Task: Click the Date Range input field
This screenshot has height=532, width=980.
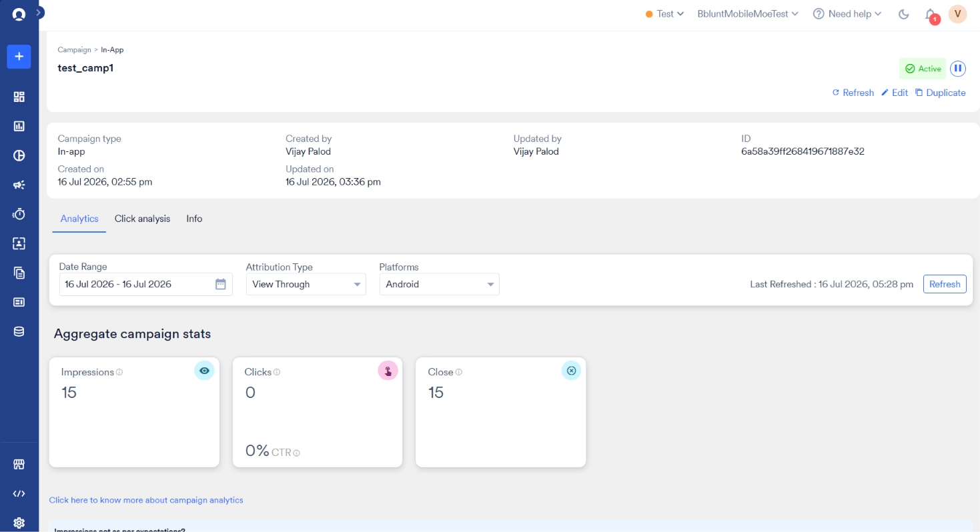Action: [x=145, y=284]
